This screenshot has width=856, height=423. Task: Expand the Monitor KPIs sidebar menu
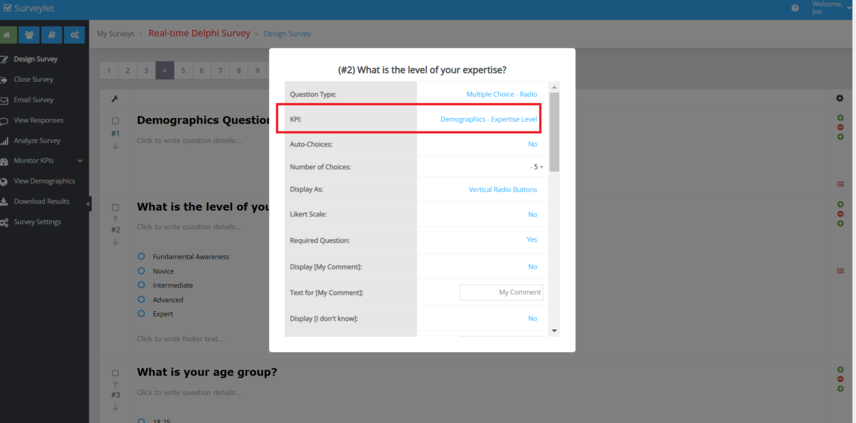tap(79, 161)
